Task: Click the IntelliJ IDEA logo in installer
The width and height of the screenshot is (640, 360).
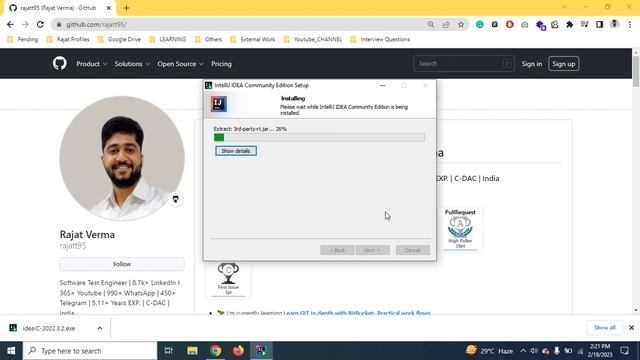Action: click(x=219, y=104)
